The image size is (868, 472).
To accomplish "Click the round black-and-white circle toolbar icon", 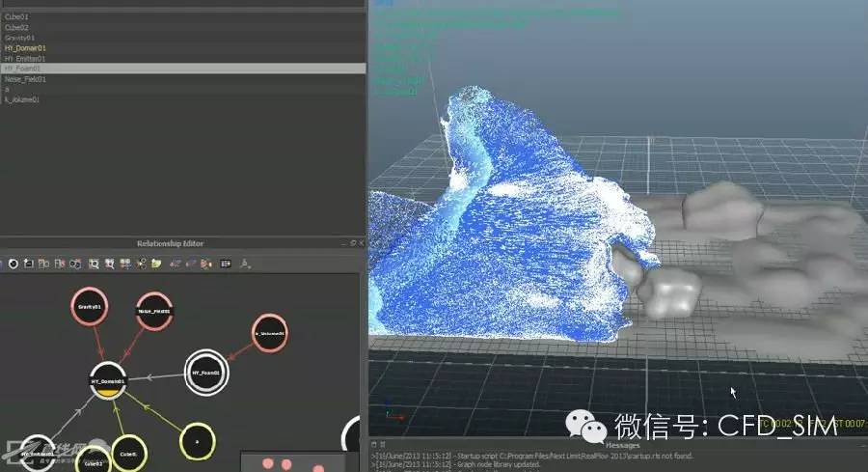I will tap(14, 264).
